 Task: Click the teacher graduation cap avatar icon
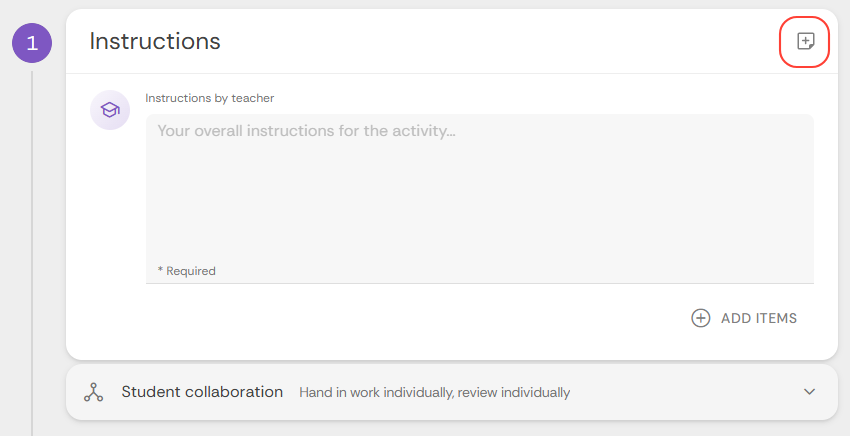point(110,110)
